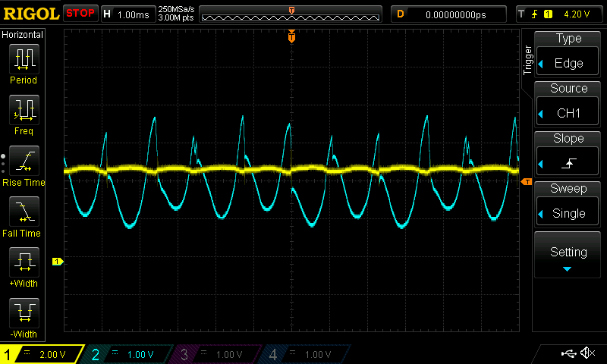Click the USB connection status icon
Image resolution: width=607 pixels, height=364 pixels.
click(568, 353)
